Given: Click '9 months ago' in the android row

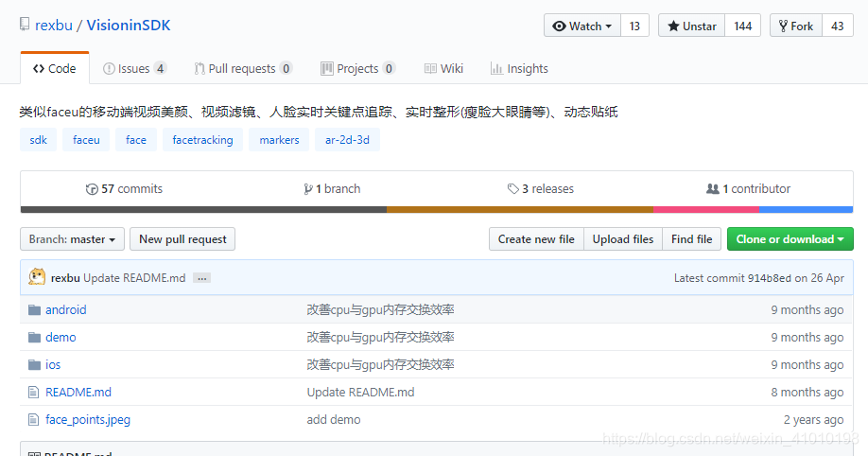Looking at the screenshot, I should (x=807, y=309).
